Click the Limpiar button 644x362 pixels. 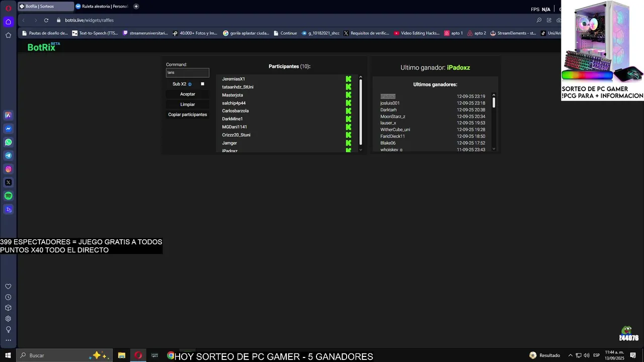click(187, 105)
